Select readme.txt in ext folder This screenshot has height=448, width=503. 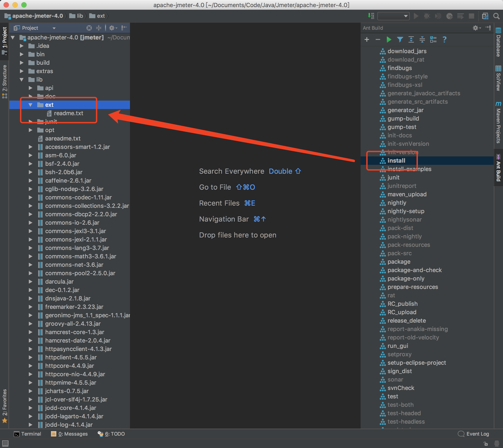(x=69, y=113)
